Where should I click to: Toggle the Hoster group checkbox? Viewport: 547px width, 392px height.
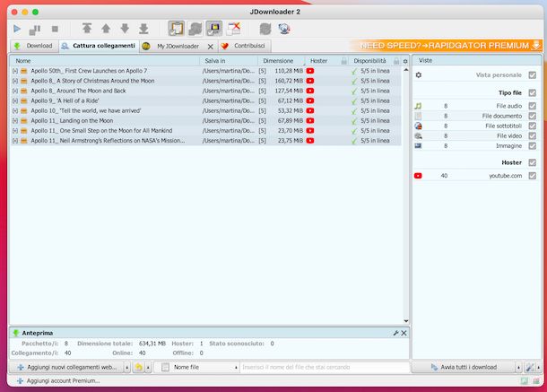[x=532, y=162]
